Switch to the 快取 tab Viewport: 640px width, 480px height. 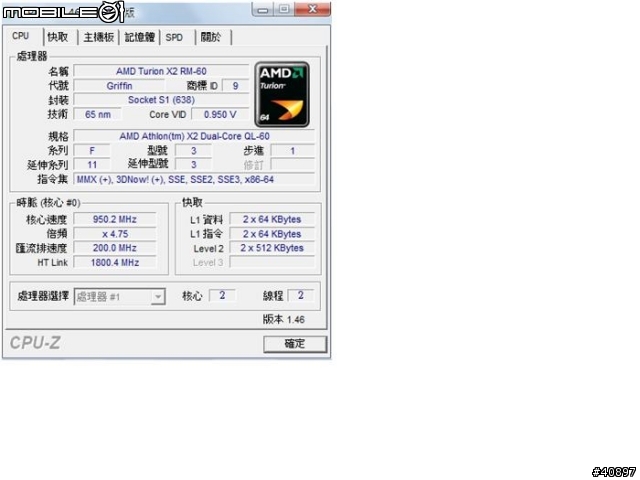tap(58, 37)
